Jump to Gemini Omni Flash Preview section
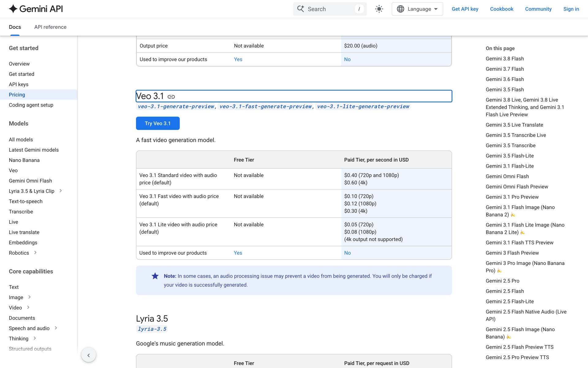This screenshot has width=588, height=368. [x=517, y=187]
